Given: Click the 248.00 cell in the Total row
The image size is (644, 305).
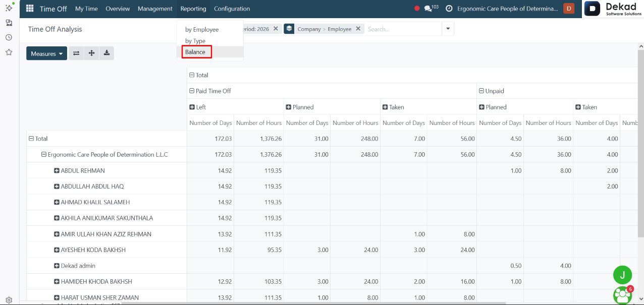Looking at the screenshot, I should pyautogui.click(x=355, y=139).
